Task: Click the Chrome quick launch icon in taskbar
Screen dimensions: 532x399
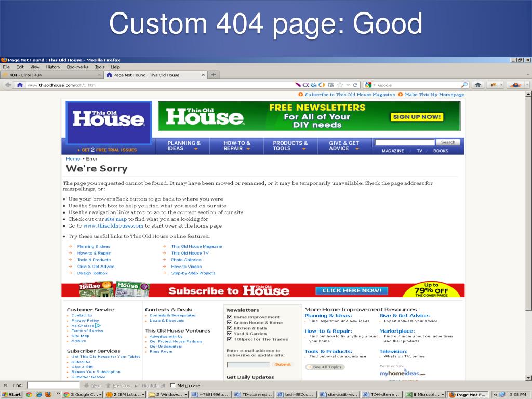Action: [29, 395]
